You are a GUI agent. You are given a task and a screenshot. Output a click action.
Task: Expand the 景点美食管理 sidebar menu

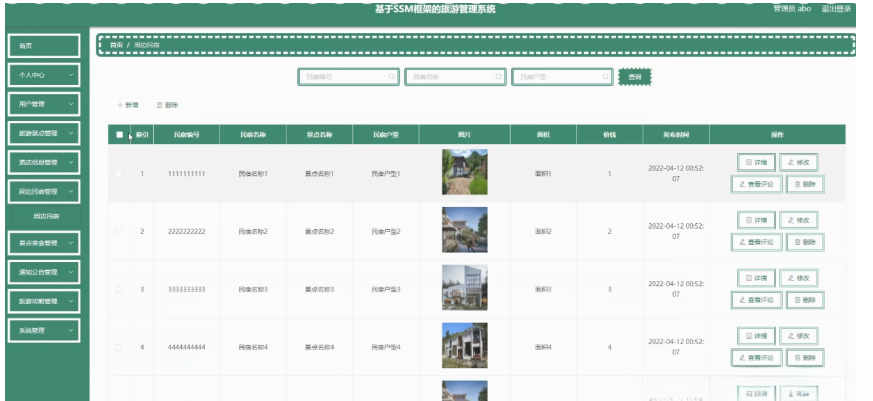(43, 243)
